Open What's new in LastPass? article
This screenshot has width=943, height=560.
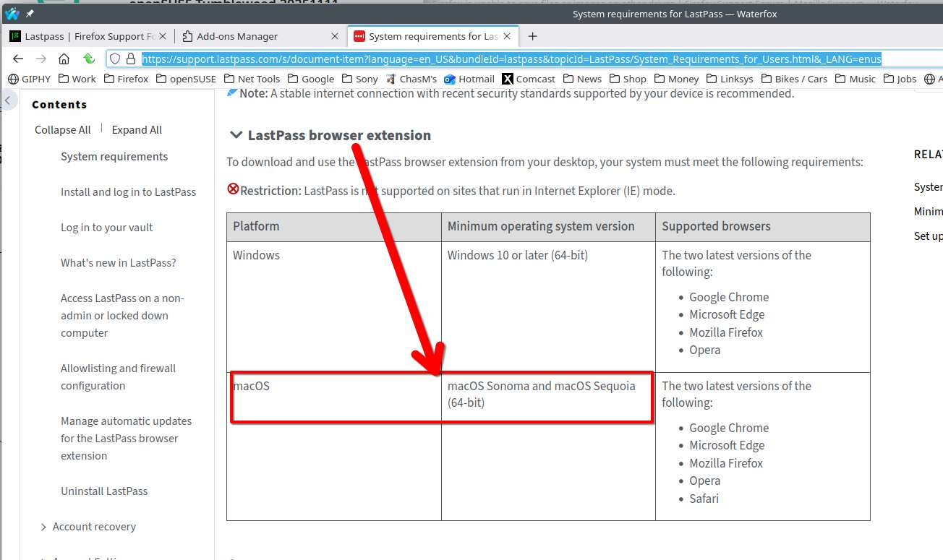[x=119, y=263]
